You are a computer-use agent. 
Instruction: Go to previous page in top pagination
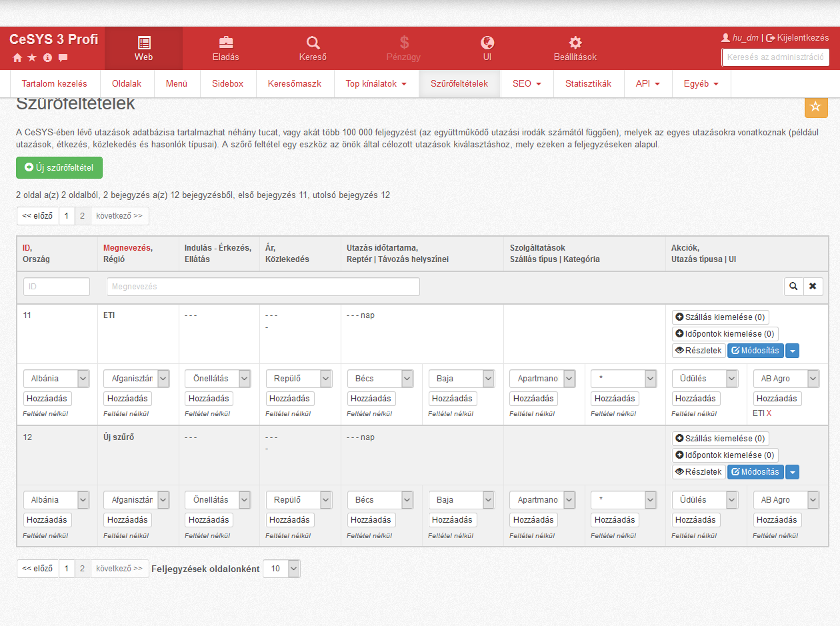pyautogui.click(x=37, y=216)
